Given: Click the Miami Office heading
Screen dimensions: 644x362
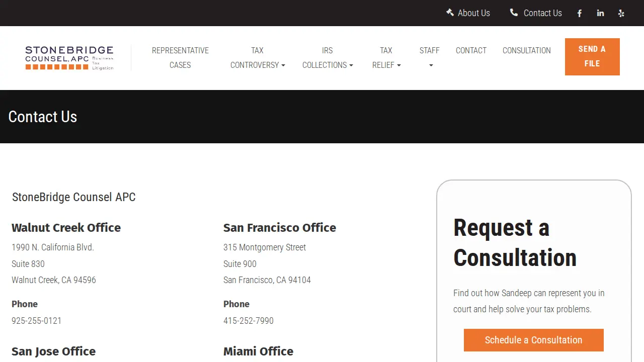Looking at the screenshot, I should [x=258, y=351].
